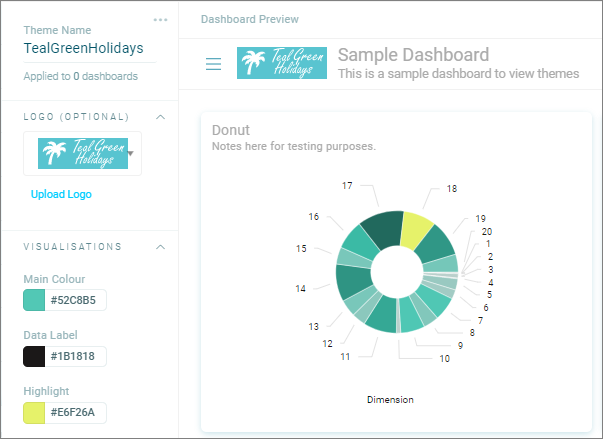603x439 pixels.
Task: Open the logo selector dropdown arrow
Action: (x=131, y=153)
